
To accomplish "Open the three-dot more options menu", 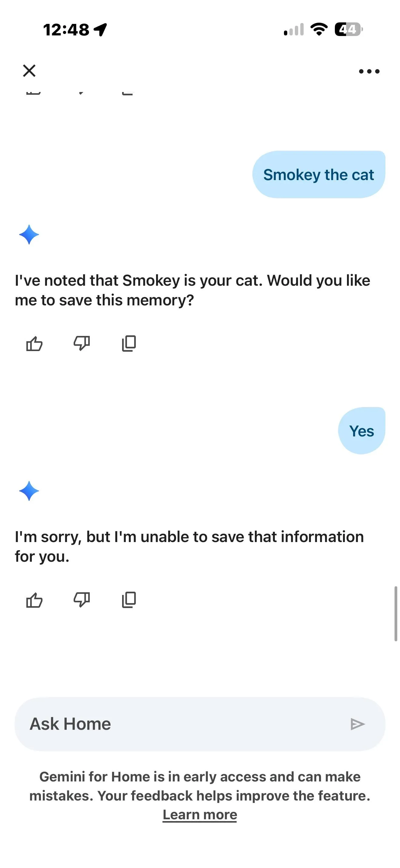I will pyautogui.click(x=369, y=71).
